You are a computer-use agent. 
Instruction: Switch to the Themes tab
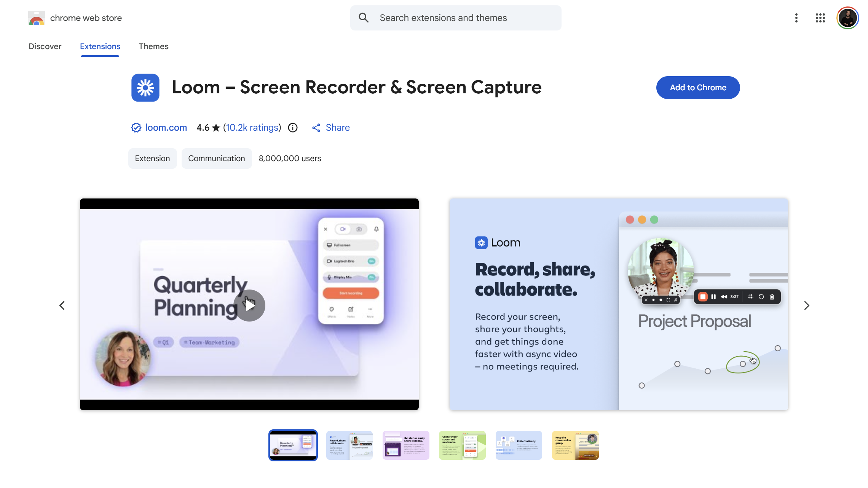pos(153,46)
